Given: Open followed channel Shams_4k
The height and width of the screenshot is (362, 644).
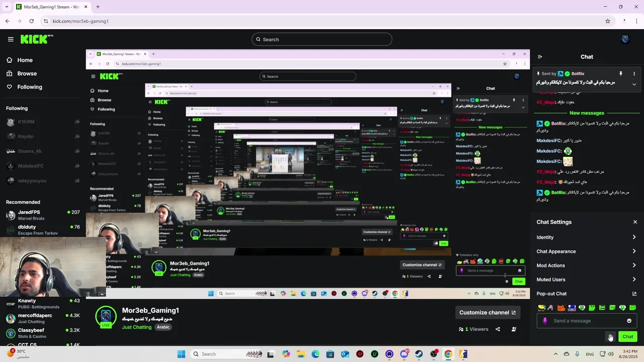Looking at the screenshot, I should [42, 151].
